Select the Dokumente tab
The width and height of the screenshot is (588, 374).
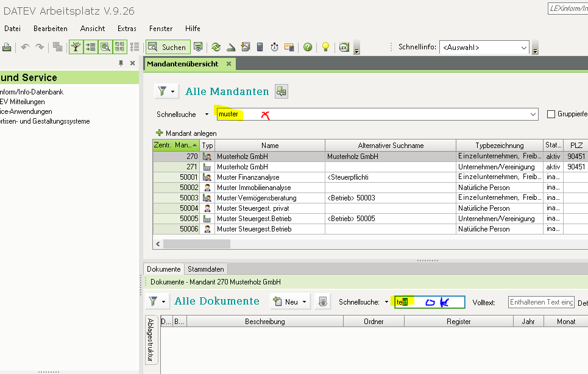click(163, 269)
